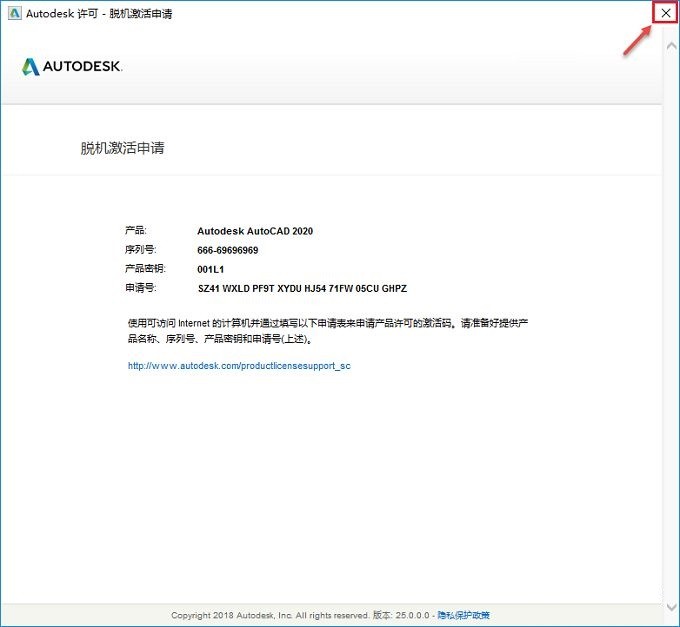Image resolution: width=680 pixels, height=627 pixels.
Task: Click the instruction paragraph mentioning Internet
Action: (328, 331)
